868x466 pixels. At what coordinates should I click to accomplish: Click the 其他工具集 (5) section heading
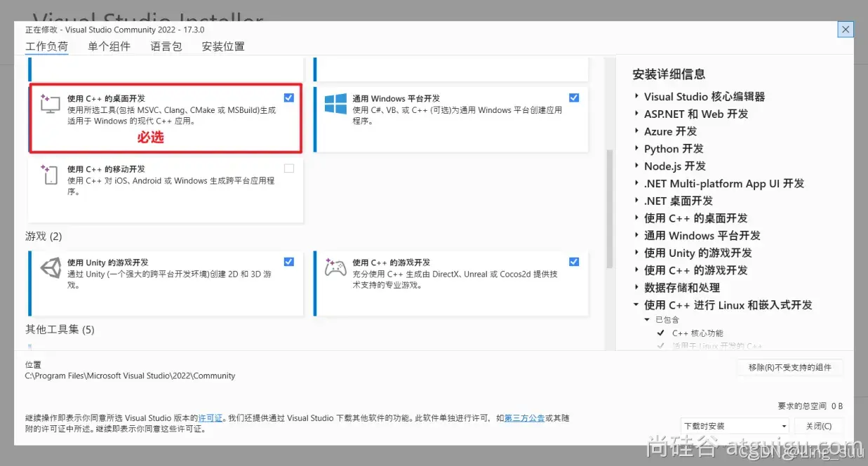pyautogui.click(x=60, y=329)
